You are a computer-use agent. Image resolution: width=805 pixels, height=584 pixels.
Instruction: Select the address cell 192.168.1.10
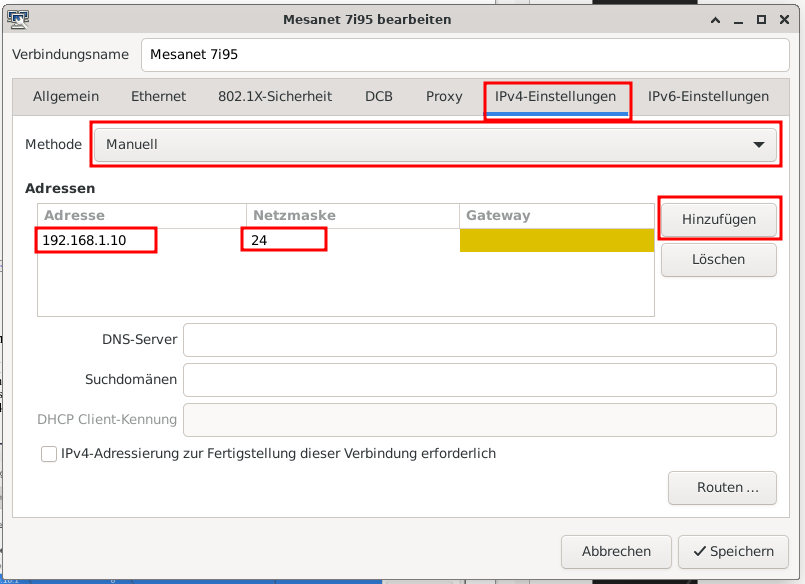tap(141, 240)
